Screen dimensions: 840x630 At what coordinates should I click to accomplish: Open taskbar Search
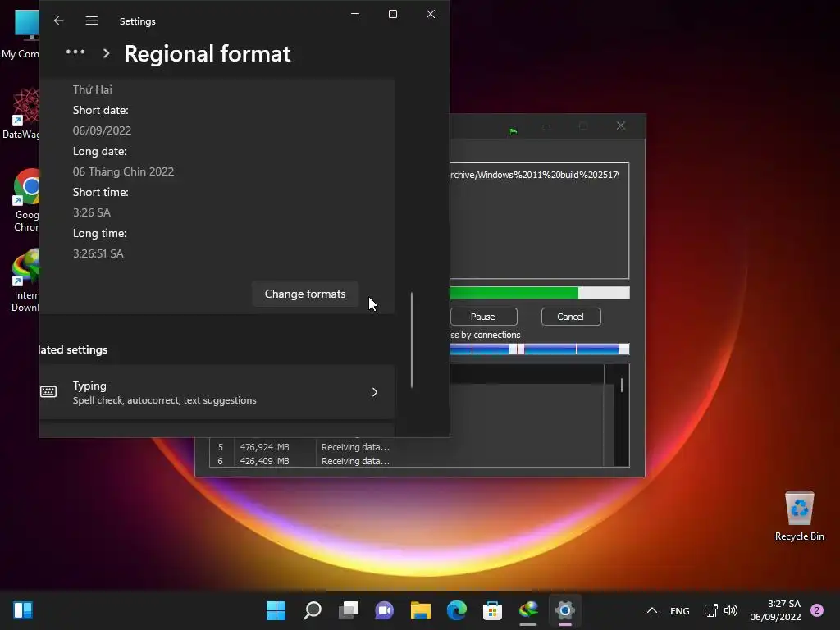point(313,610)
